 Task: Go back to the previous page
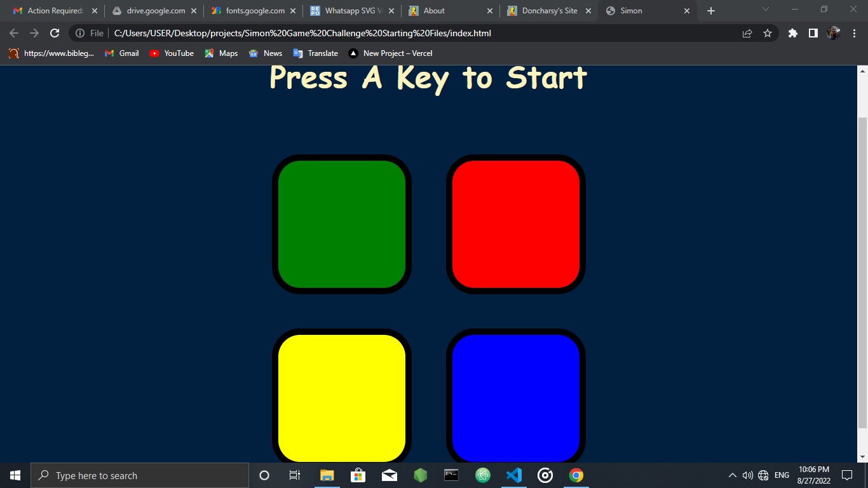pos(14,33)
